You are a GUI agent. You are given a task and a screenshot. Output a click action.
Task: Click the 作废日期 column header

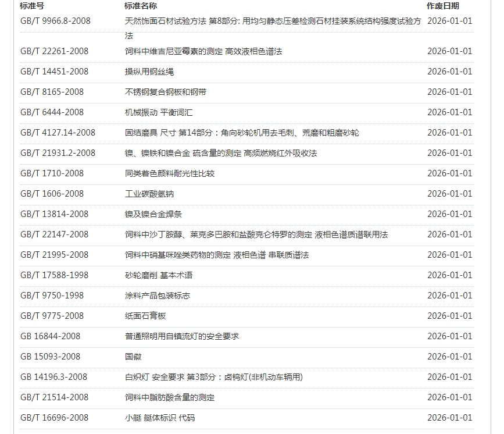[442, 6]
